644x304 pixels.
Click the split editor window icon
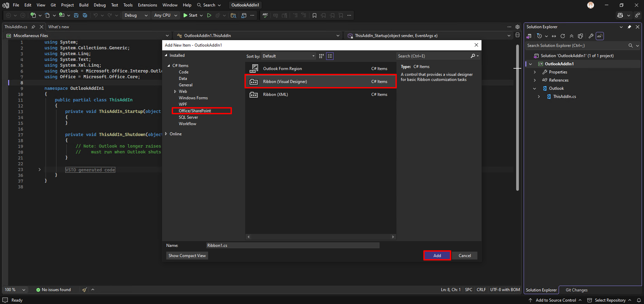click(518, 35)
